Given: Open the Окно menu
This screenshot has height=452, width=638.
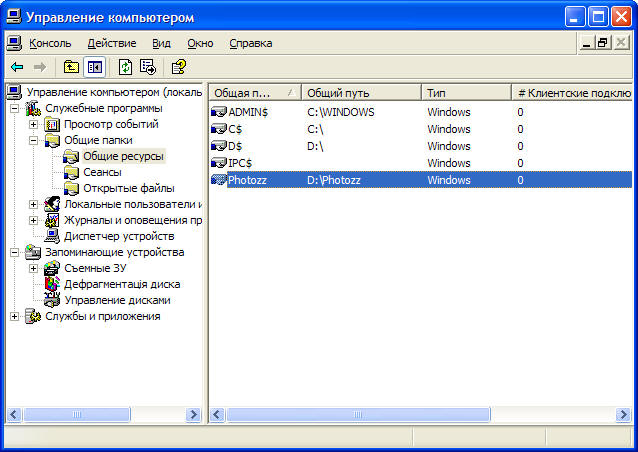Looking at the screenshot, I should [x=200, y=43].
